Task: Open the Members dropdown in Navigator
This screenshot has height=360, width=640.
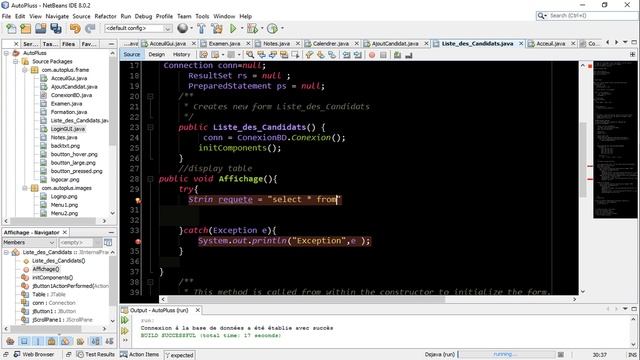Action: coord(29,242)
